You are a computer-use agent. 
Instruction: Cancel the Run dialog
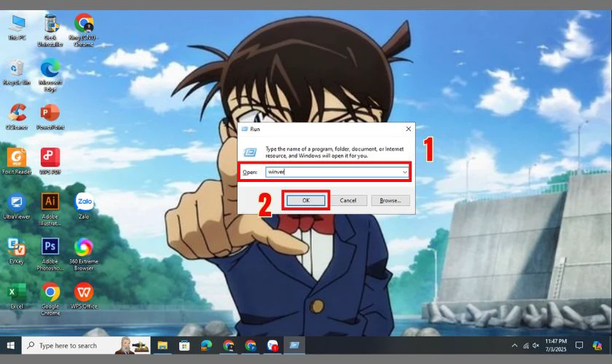coord(348,200)
